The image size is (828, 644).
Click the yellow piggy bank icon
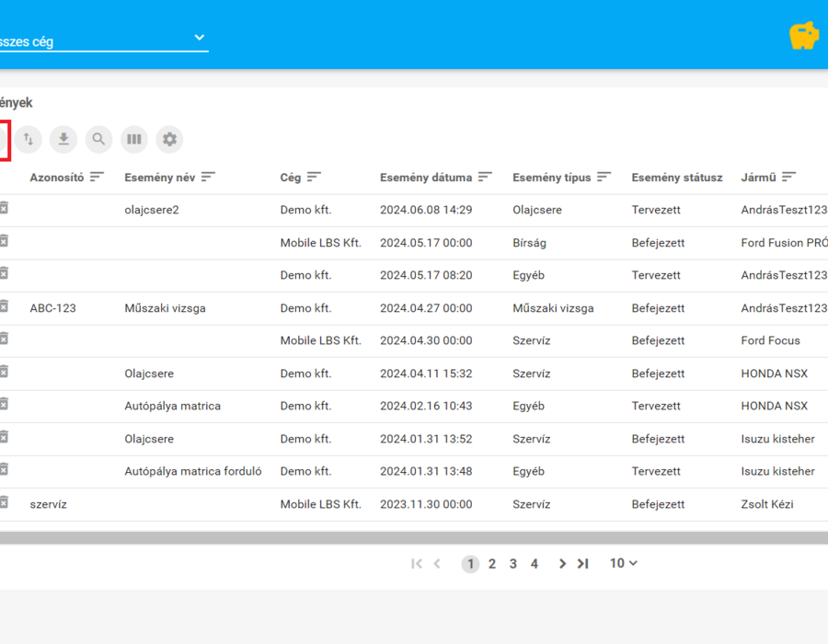click(804, 36)
